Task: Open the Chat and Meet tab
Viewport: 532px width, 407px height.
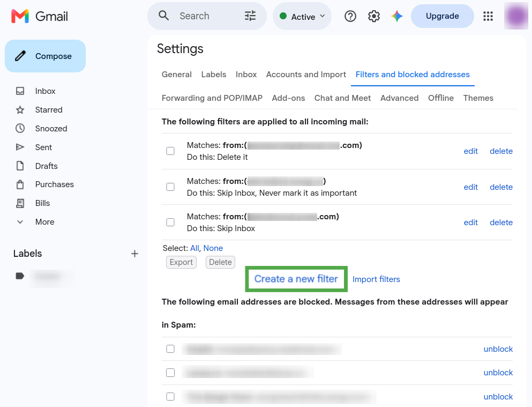Action: click(342, 98)
